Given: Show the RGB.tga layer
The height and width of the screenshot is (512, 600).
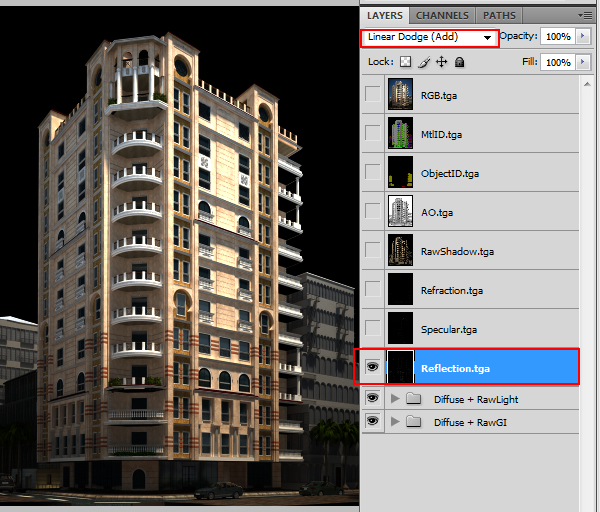Looking at the screenshot, I should [x=373, y=94].
